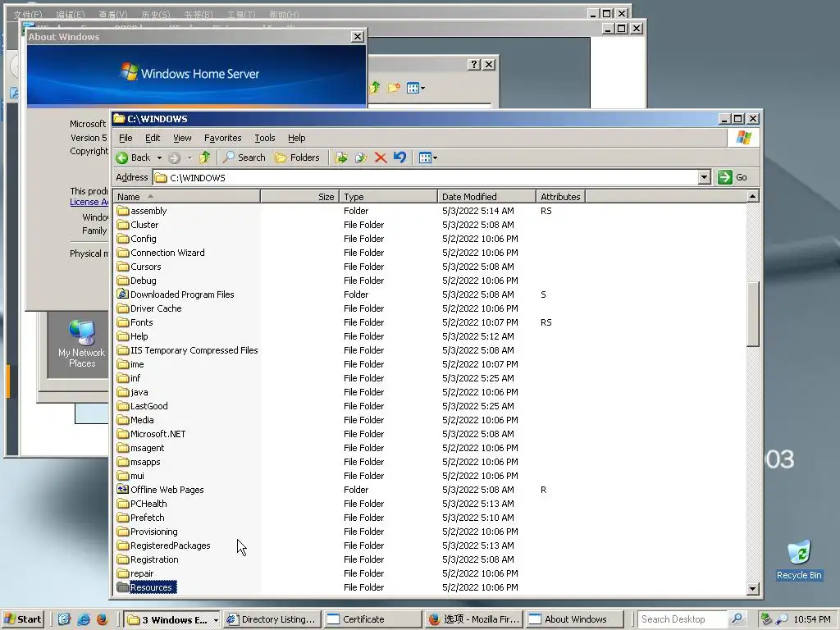
Task: Sort by the Name column header
Action: 186,197
